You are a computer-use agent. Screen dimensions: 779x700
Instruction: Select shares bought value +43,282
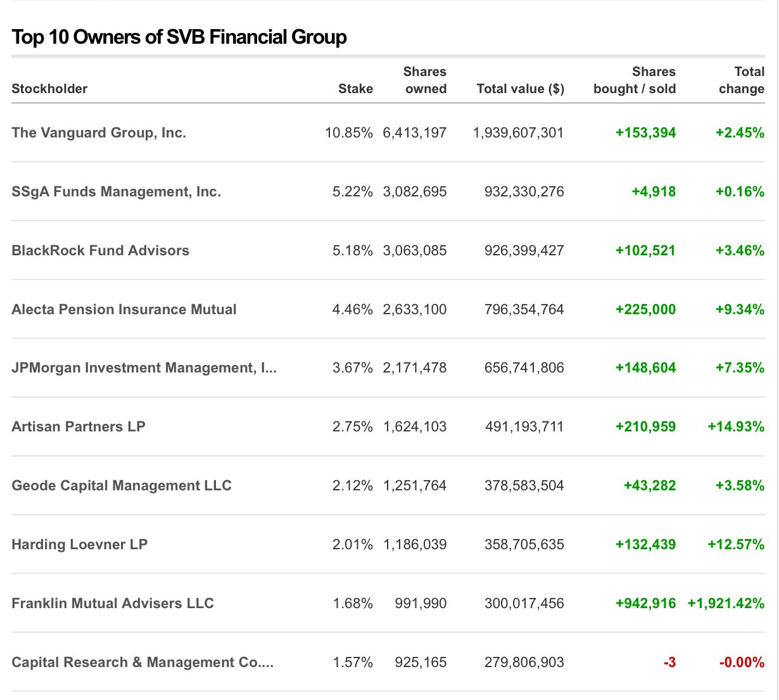point(650,486)
